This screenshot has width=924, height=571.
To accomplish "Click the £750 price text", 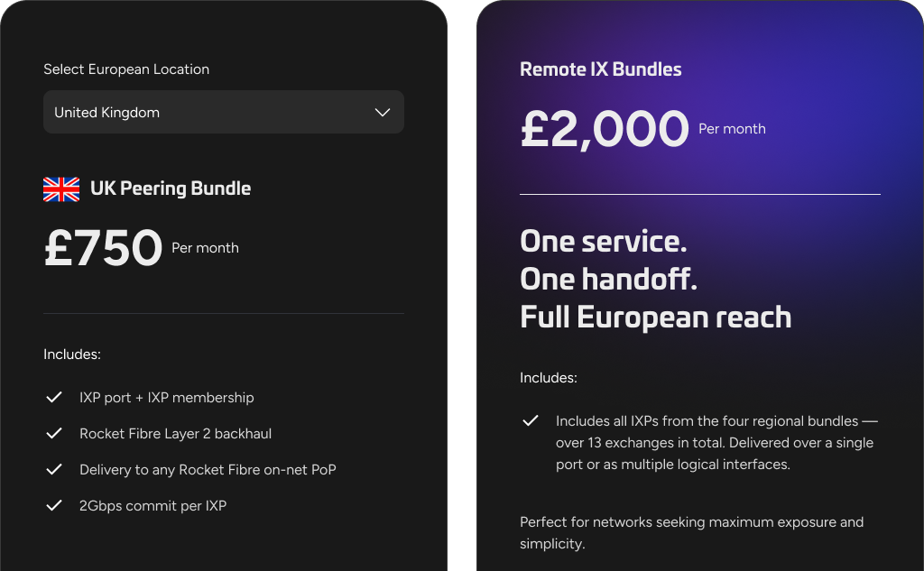I will click(103, 248).
